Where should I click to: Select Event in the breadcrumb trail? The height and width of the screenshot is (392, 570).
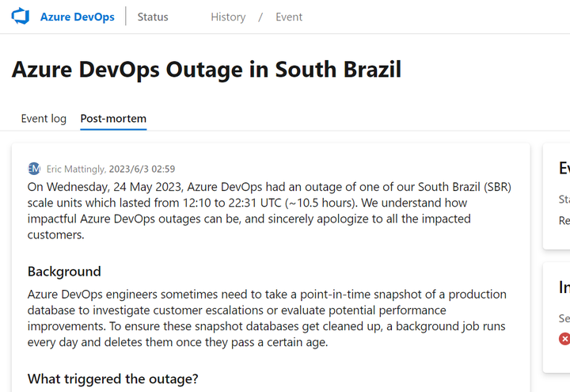pos(289,17)
